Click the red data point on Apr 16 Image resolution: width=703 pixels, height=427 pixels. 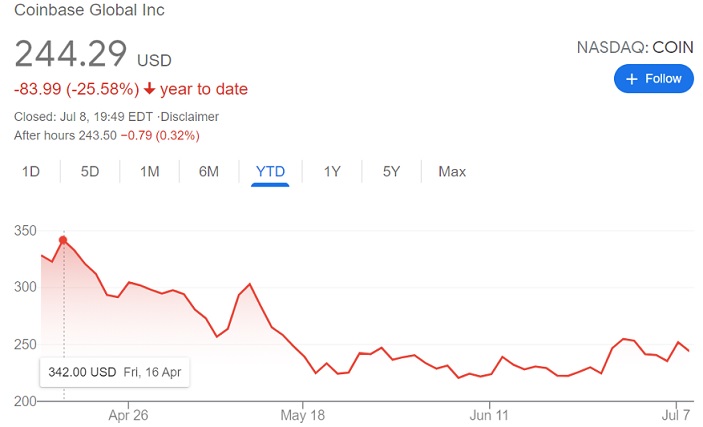(63, 240)
